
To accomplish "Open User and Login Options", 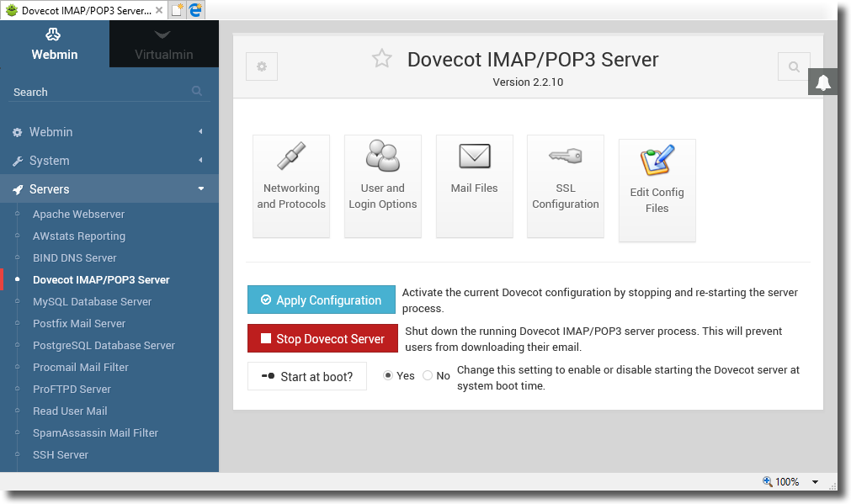I will (383, 186).
